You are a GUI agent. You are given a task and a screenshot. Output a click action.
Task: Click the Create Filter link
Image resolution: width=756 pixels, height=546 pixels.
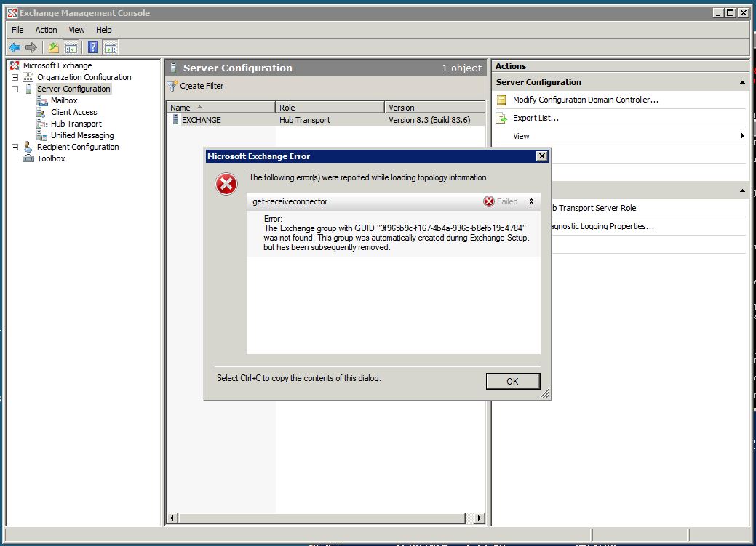click(x=202, y=86)
